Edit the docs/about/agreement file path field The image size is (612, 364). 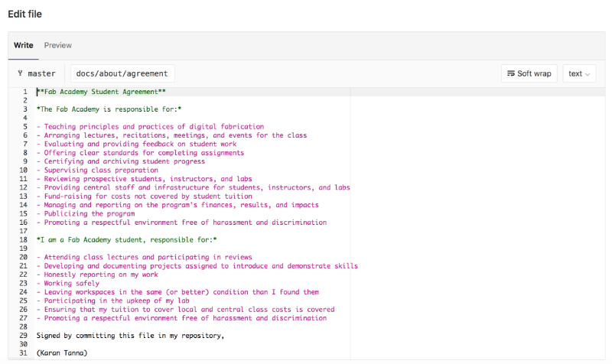click(122, 73)
